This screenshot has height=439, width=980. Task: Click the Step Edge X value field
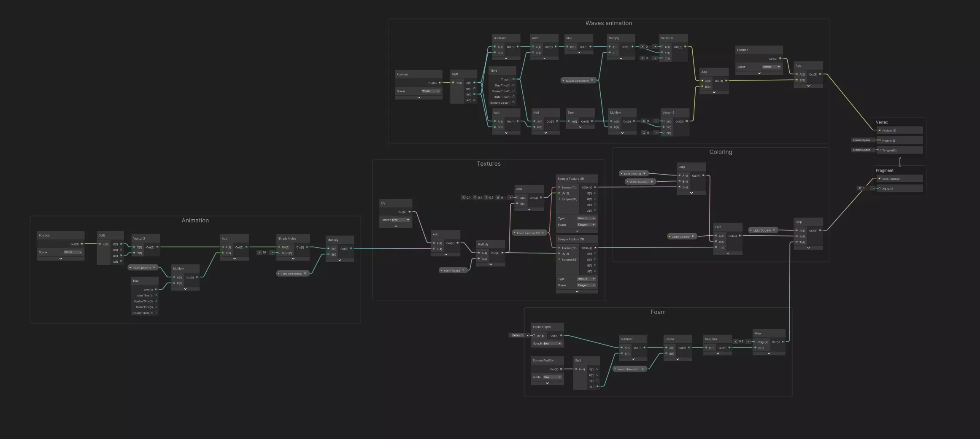tap(741, 342)
